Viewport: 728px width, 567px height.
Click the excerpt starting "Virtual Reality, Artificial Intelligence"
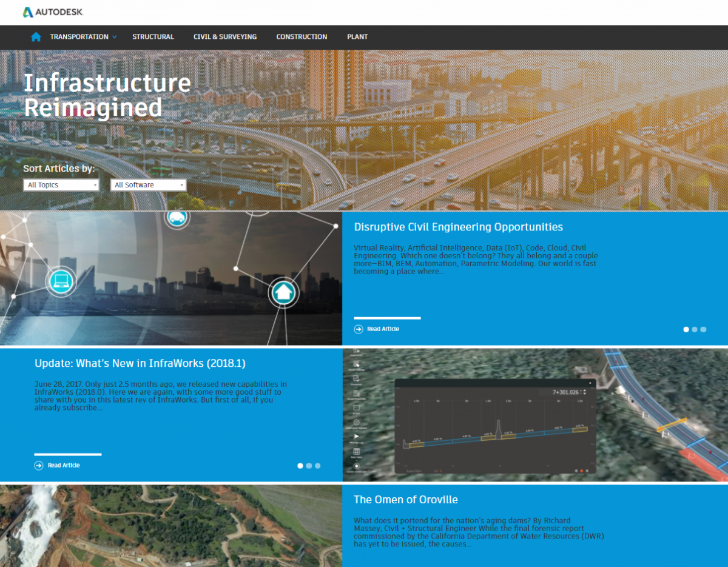475,260
